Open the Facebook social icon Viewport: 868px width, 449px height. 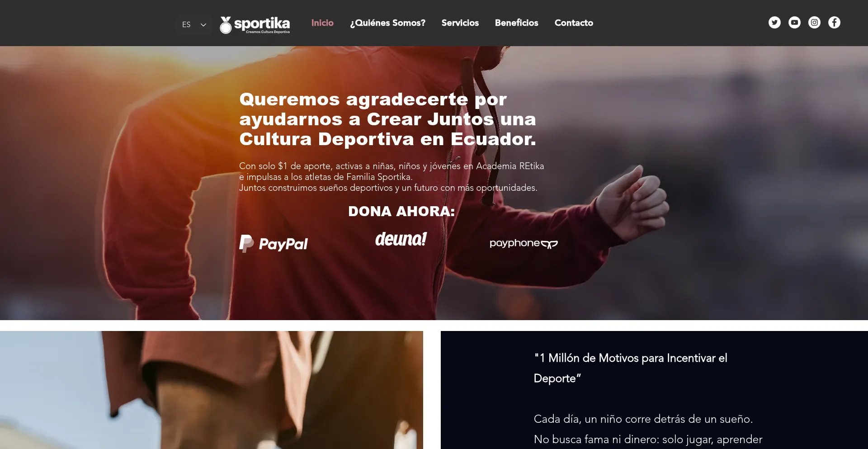pos(834,23)
